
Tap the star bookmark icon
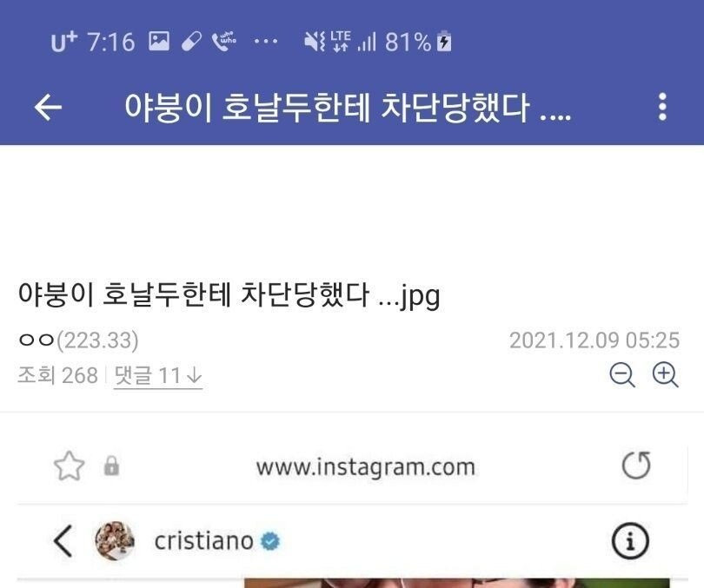[70, 466]
